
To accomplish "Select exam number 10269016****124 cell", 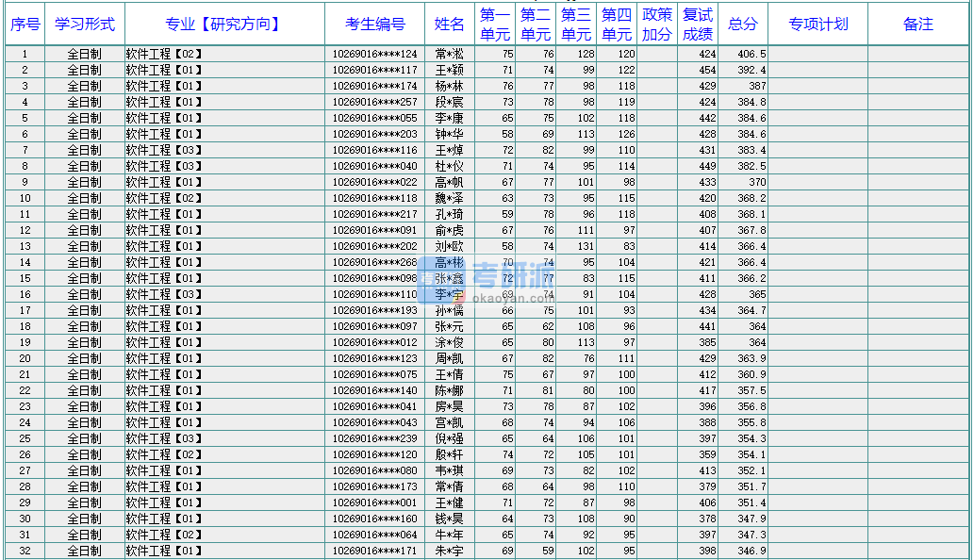I will click(375, 55).
